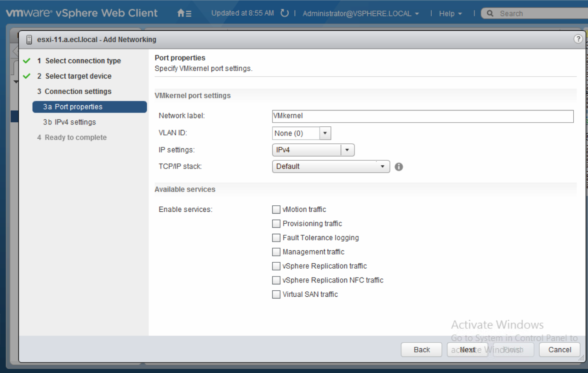Image resolution: width=588 pixels, height=373 pixels.
Task: Tick the Management traffic checkbox
Action: click(x=276, y=252)
